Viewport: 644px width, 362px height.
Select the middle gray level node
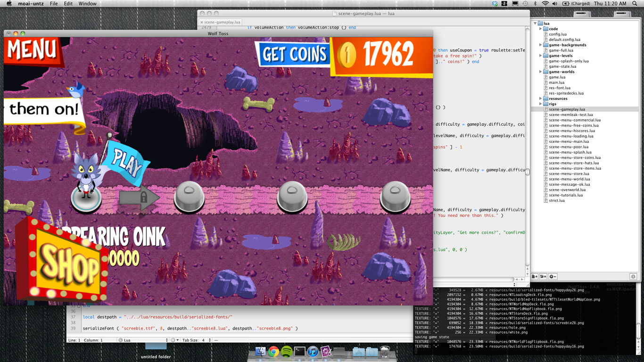tap(292, 197)
